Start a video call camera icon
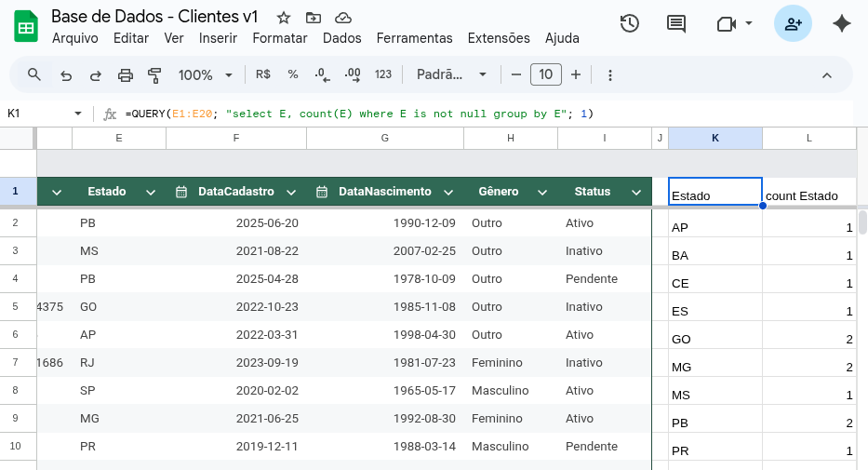 (727, 24)
